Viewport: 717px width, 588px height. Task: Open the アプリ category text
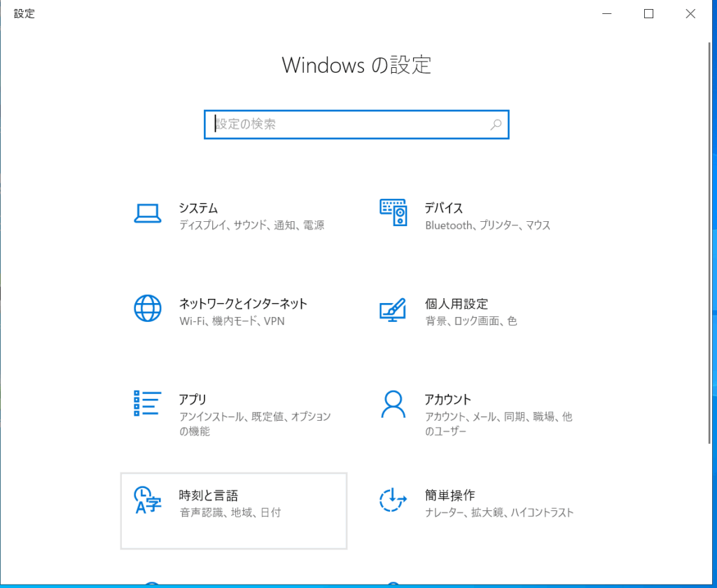pos(193,399)
